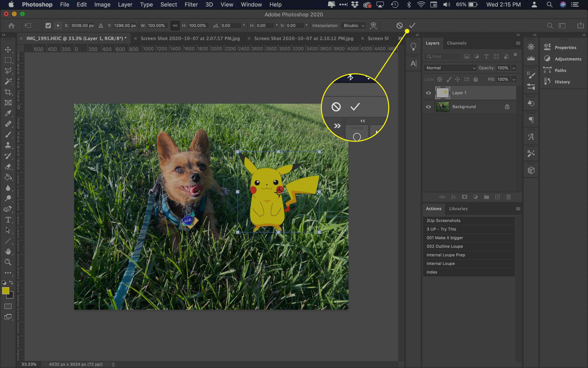
Task: Hide Layer 1 with its eye icon
Action: 428,93
